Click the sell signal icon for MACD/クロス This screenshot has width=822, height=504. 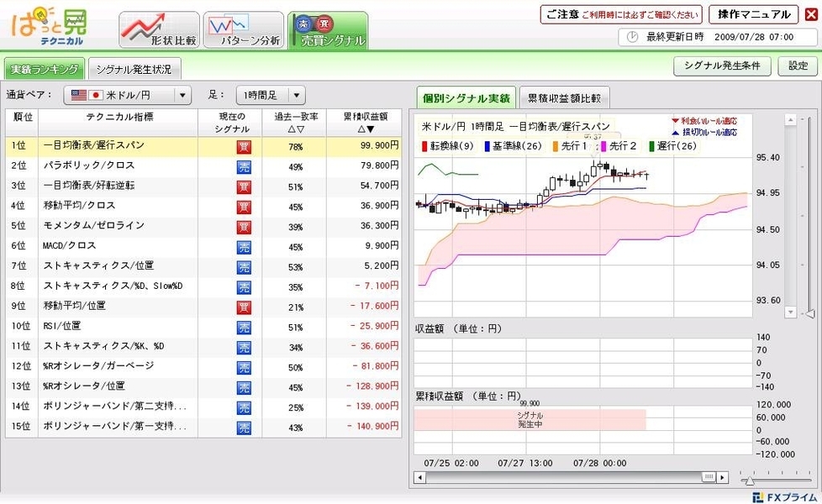tap(244, 247)
